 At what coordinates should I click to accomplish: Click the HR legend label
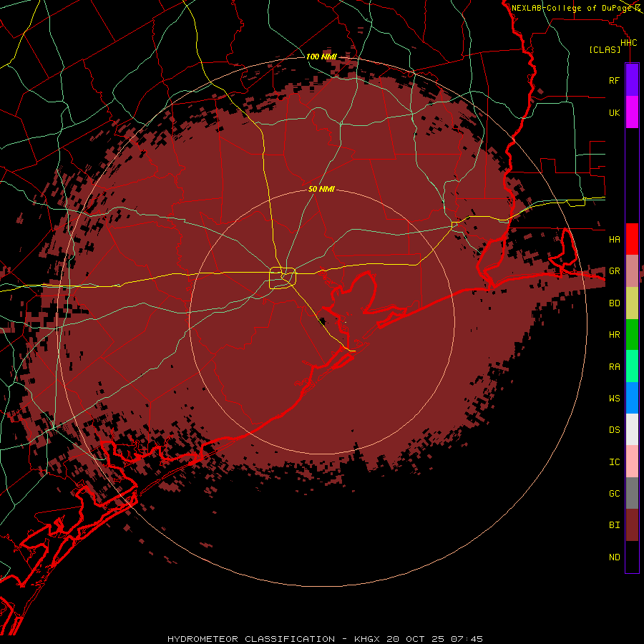[614, 335]
